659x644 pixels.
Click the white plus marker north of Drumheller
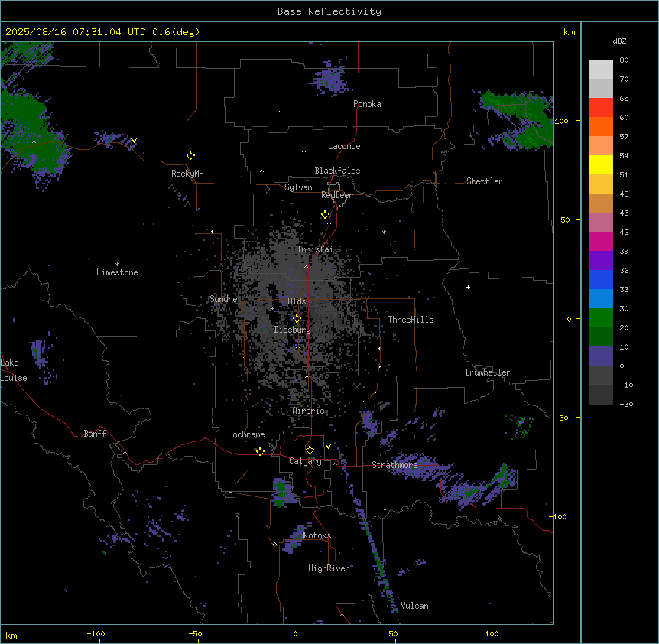pyautogui.click(x=468, y=287)
